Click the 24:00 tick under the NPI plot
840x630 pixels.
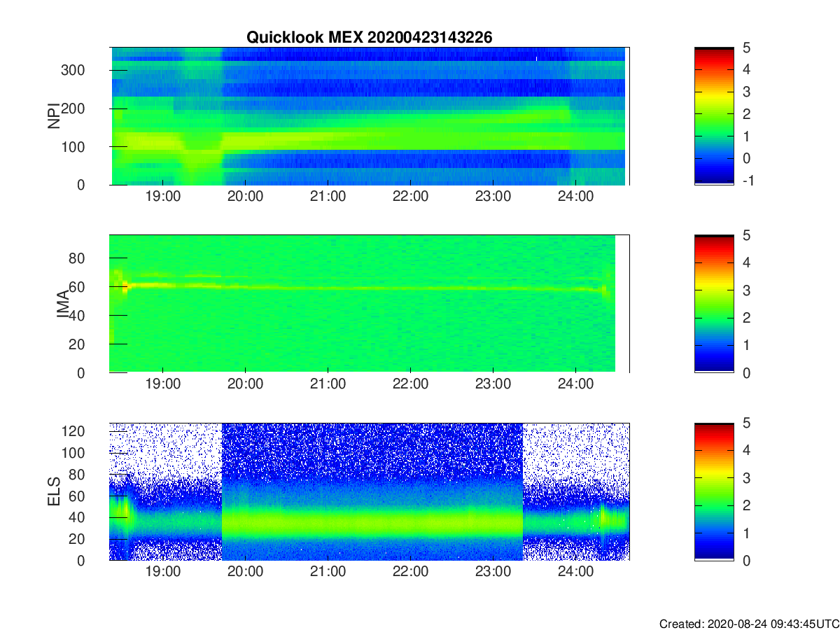tap(575, 197)
